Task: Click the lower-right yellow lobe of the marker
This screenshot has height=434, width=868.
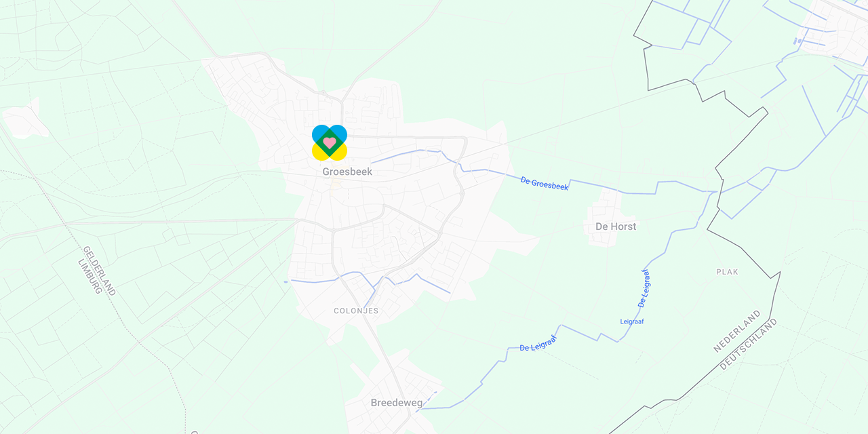Action: click(x=340, y=153)
